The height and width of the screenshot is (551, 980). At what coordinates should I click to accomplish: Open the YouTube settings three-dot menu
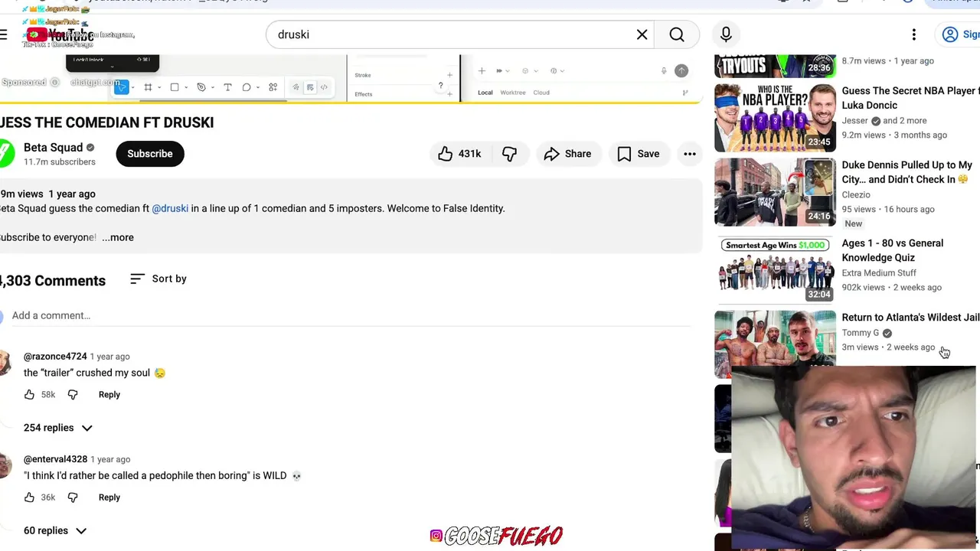click(x=913, y=34)
